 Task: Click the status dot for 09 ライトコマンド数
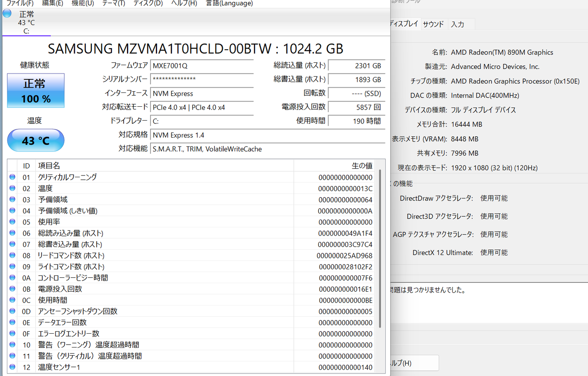pyautogui.click(x=13, y=266)
